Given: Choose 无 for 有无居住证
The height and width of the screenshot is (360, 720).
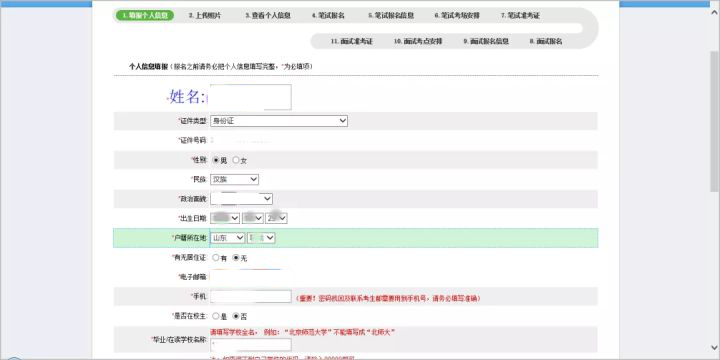Looking at the screenshot, I should 236,258.
